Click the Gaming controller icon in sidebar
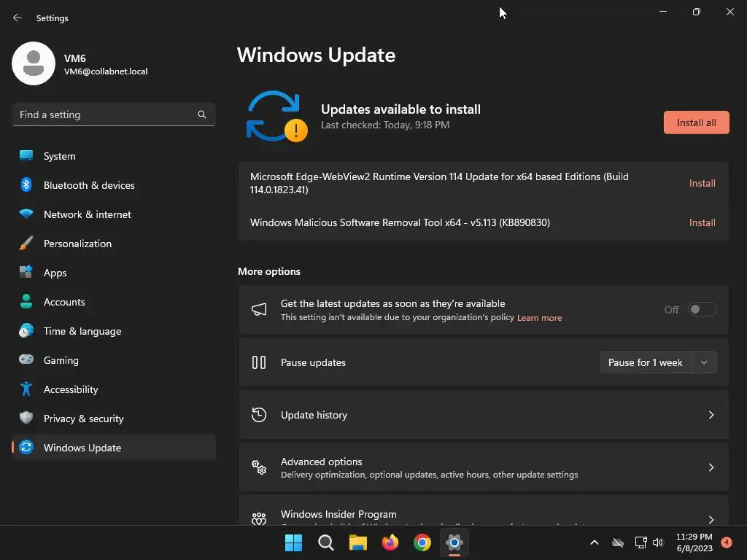 point(26,359)
